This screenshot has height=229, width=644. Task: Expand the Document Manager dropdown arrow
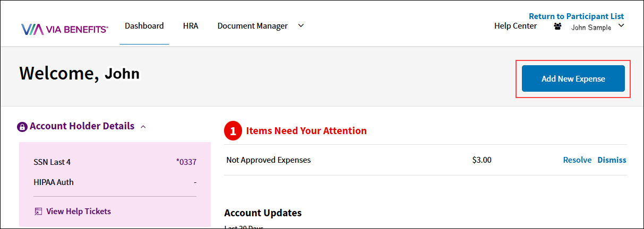pyautogui.click(x=301, y=25)
